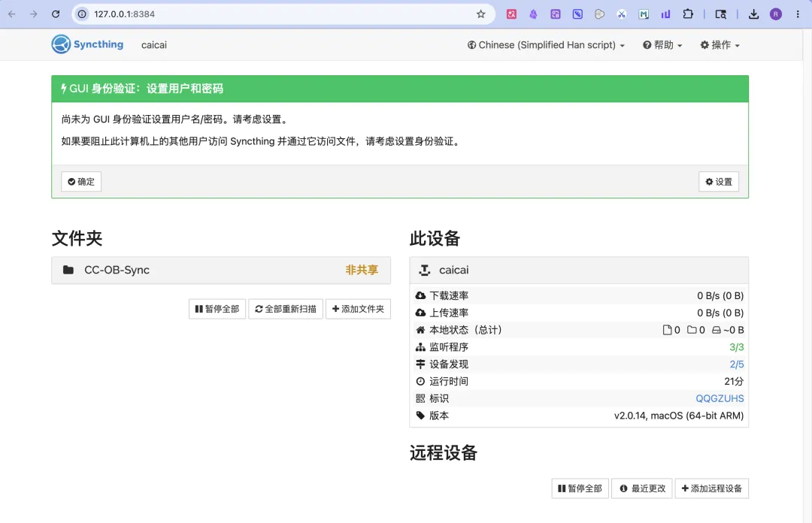The image size is (812, 523).
Task: Click the bar chart extension icon
Action: coord(665,14)
